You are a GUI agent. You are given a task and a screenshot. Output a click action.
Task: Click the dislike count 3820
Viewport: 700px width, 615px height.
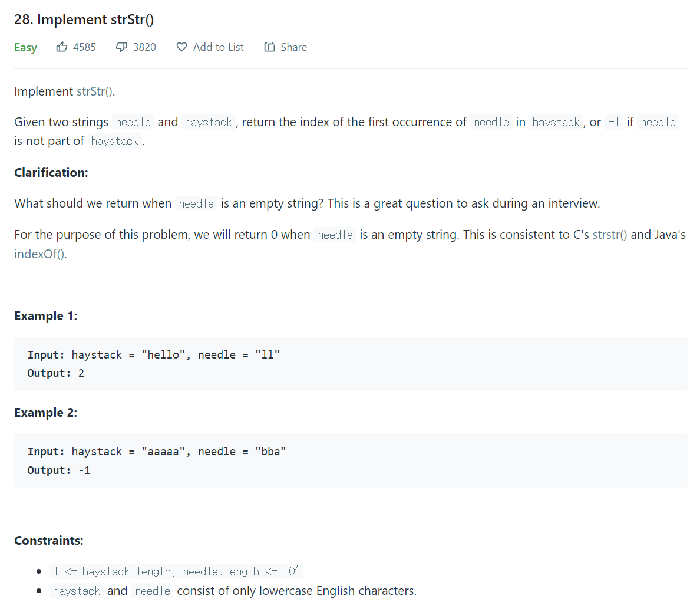144,47
